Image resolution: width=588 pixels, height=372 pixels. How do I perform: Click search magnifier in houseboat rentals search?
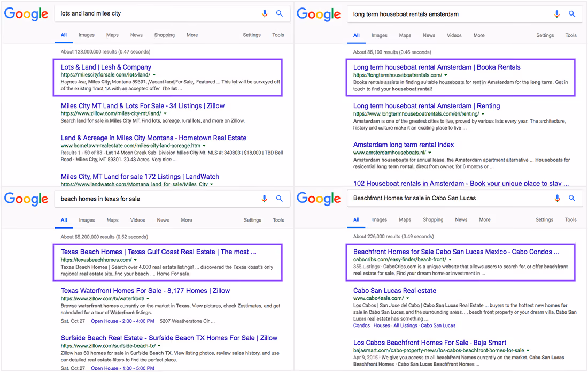click(572, 14)
